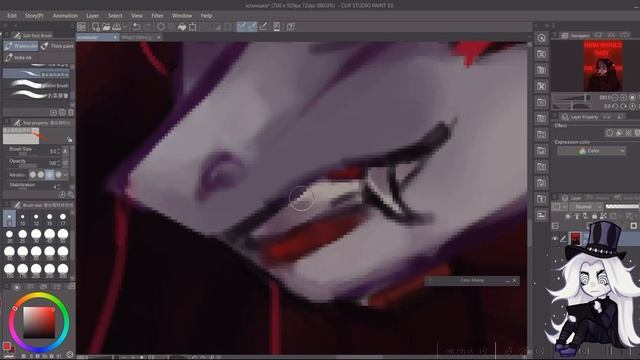The width and height of the screenshot is (640, 360).
Task: Reset tool properties to initial settings
Action: [x=62, y=195]
